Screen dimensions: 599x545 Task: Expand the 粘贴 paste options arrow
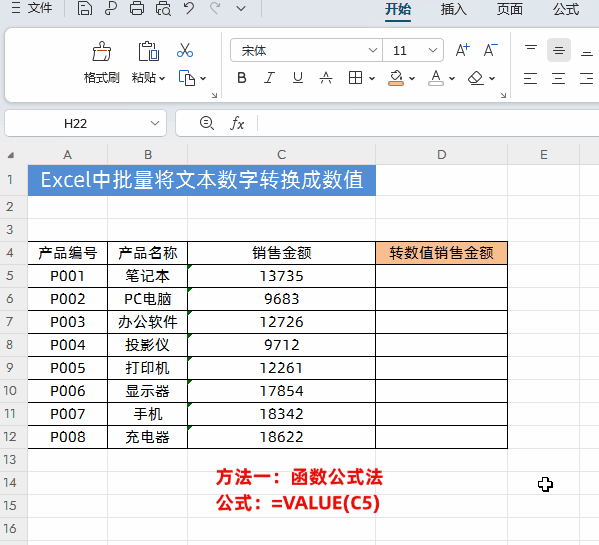tap(162, 78)
